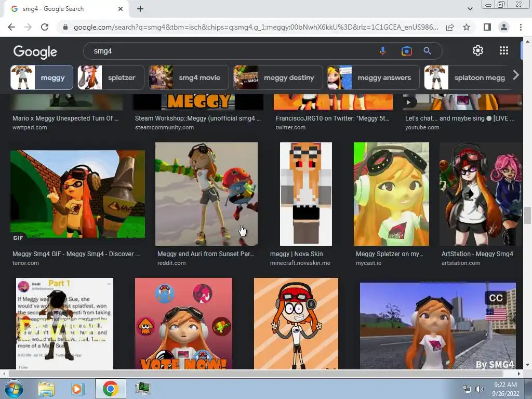Open ArtStation Meggy Smg4 image
This screenshot has width=532, height=399.
click(481, 194)
